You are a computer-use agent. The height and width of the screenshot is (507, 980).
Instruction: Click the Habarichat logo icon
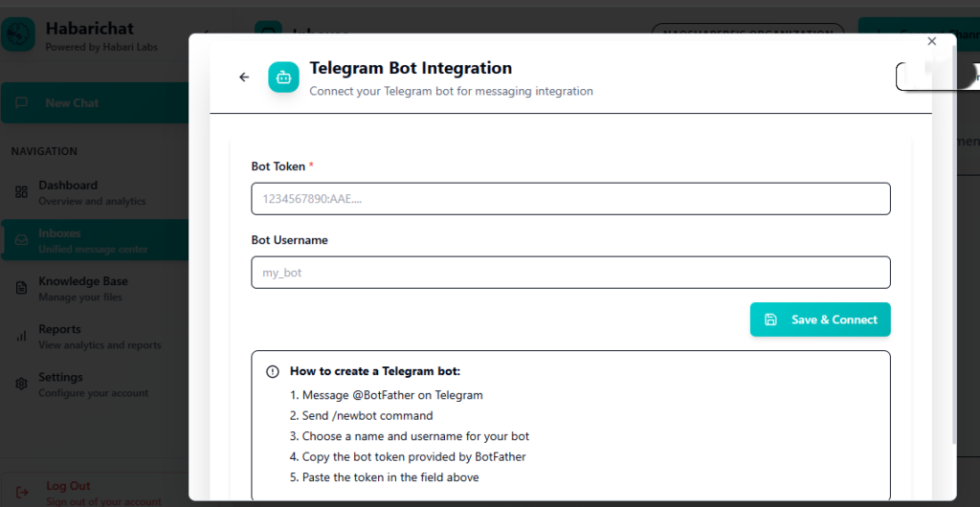click(19, 34)
